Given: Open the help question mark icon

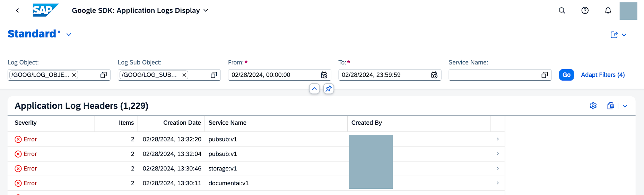Looking at the screenshot, I should [585, 10].
